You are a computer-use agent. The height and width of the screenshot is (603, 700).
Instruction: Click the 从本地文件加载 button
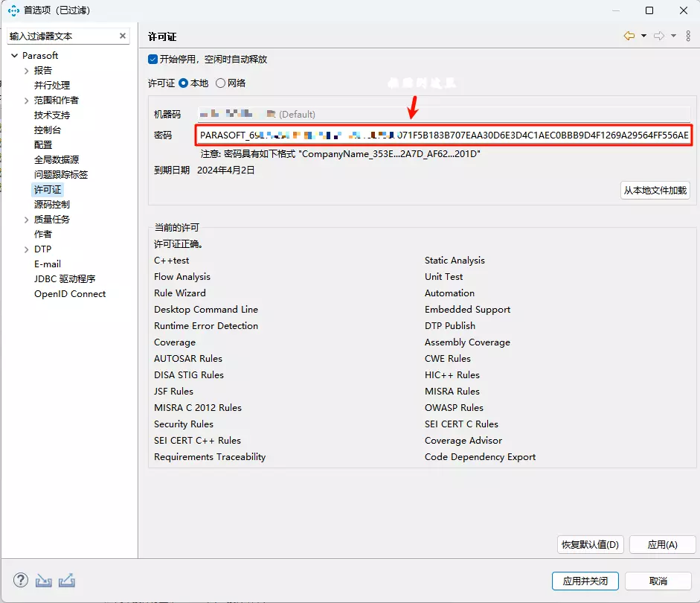[655, 191]
